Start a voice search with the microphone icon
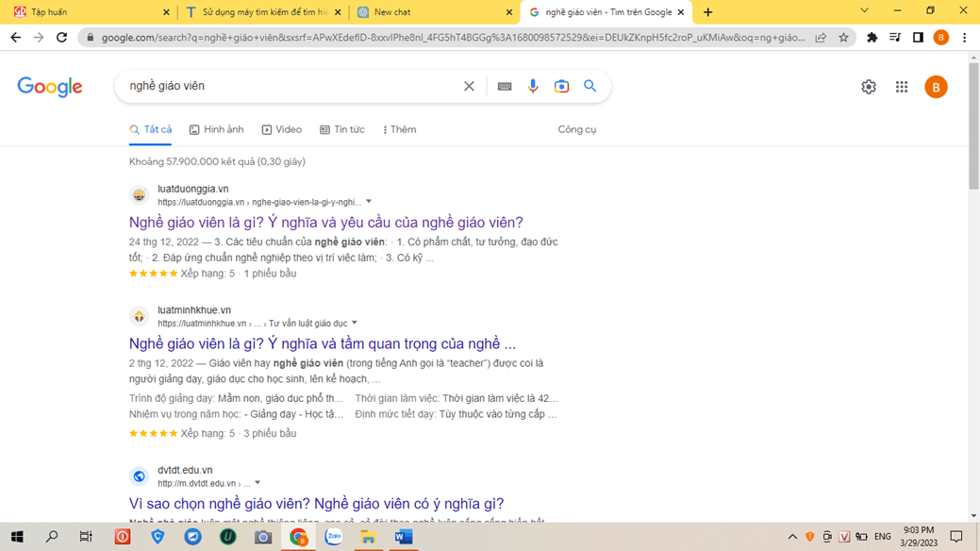This screenshot has width=980, height=551. click(533, 86)
